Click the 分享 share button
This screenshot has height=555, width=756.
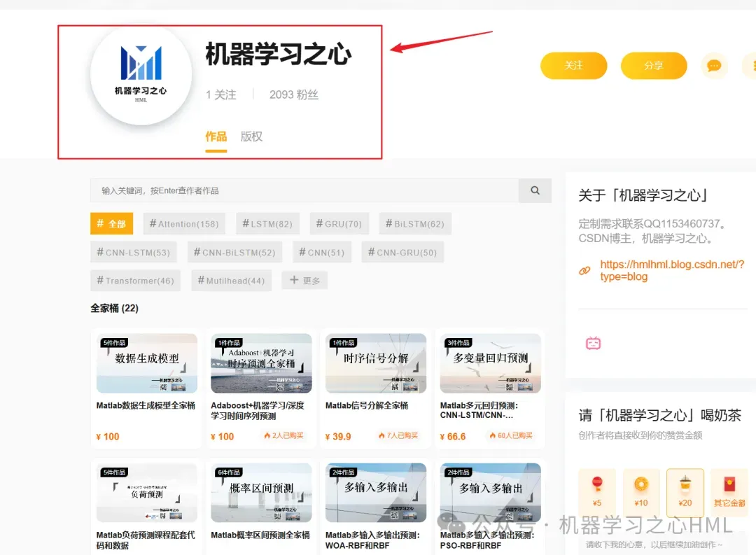click(653, 66)
